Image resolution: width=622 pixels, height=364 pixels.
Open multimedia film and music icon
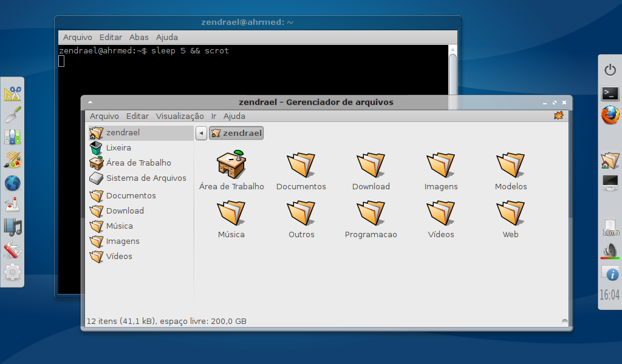[x=13, y=227]
